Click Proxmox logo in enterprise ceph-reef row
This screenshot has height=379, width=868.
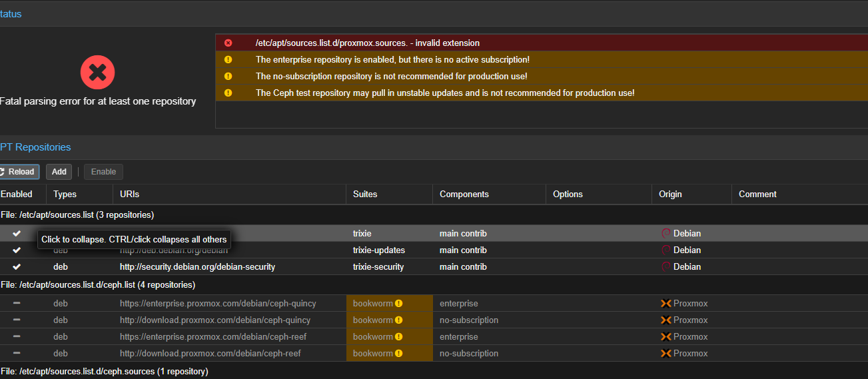[665, 336]
